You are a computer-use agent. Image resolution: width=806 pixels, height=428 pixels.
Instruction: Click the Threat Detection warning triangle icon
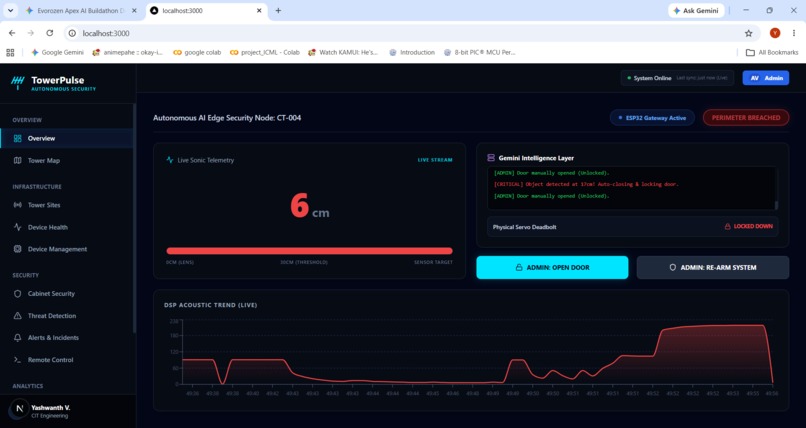click(17, 315)
